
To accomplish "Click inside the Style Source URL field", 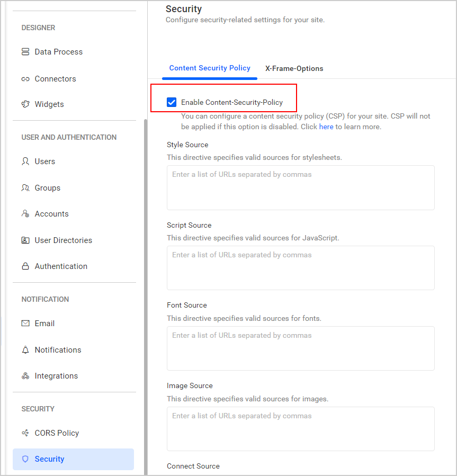I will (x=300, y=187).
